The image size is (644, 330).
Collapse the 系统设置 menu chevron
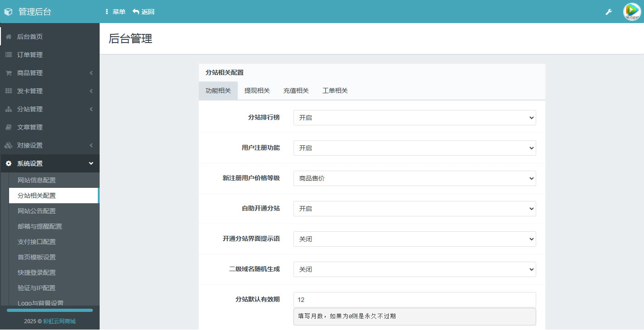click(91, 163)
